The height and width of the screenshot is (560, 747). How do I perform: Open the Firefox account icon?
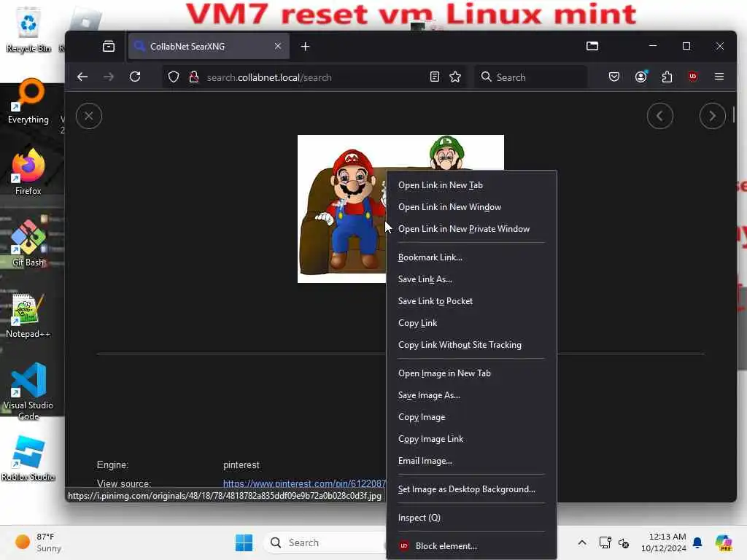pyautogui.click(x=641, y=77)
